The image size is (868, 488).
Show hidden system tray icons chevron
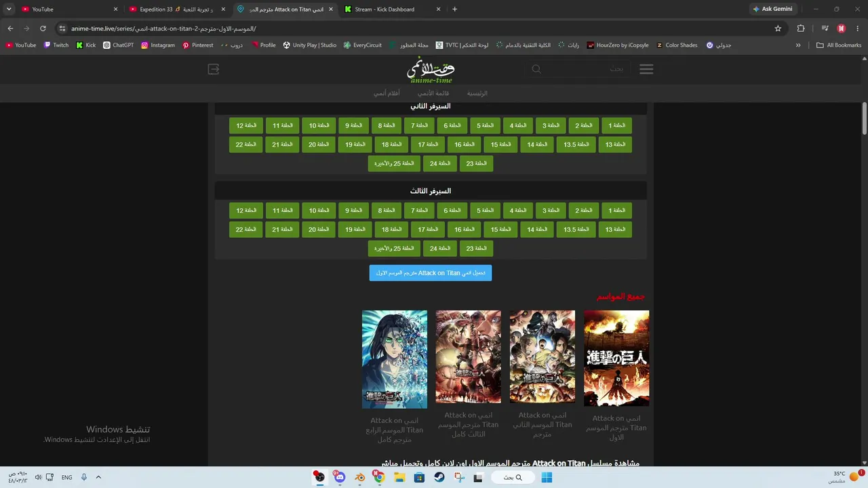98,477
